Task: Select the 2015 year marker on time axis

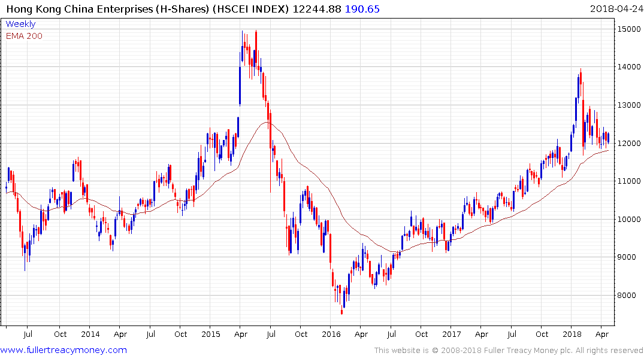Action: tap(211, 334)
